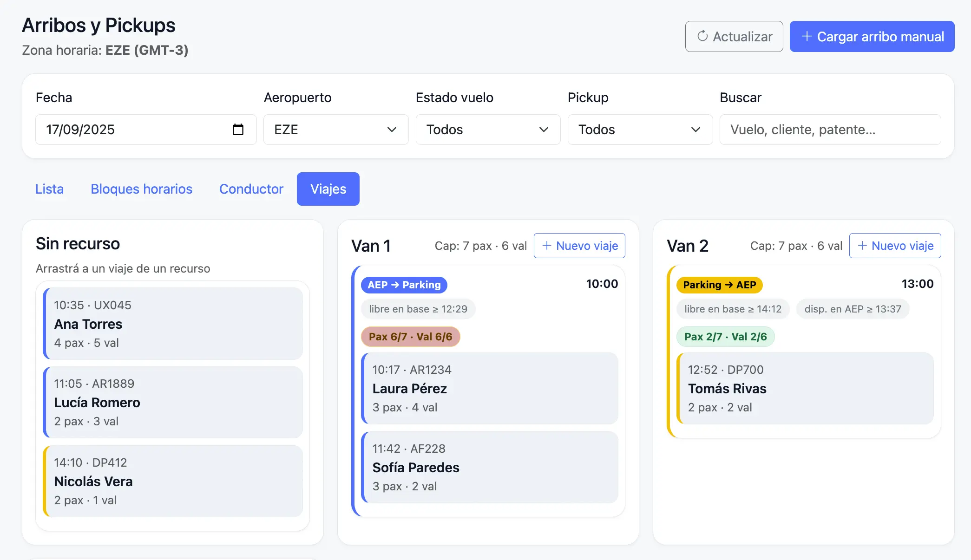Image resolution: width=971 pixels, height=560 pixels.
Task: Expand the Estado vuelo dropdown
Action: pyautogui.click(x=487, y=130)
